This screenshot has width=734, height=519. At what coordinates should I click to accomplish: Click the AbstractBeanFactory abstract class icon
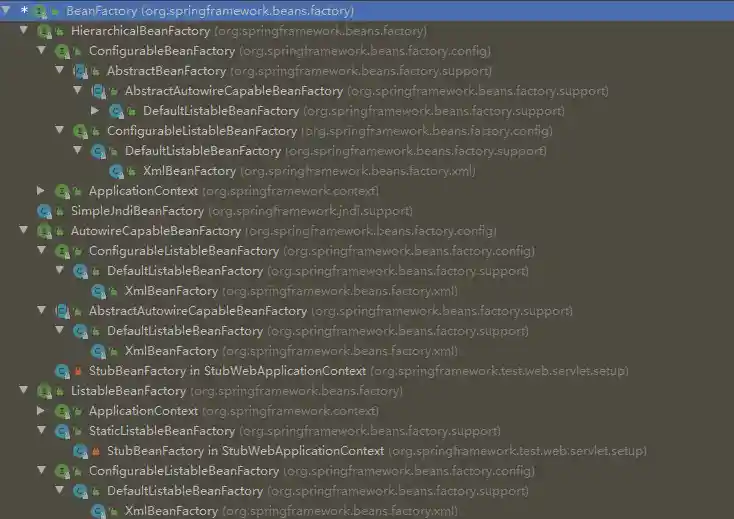(80, 71)
